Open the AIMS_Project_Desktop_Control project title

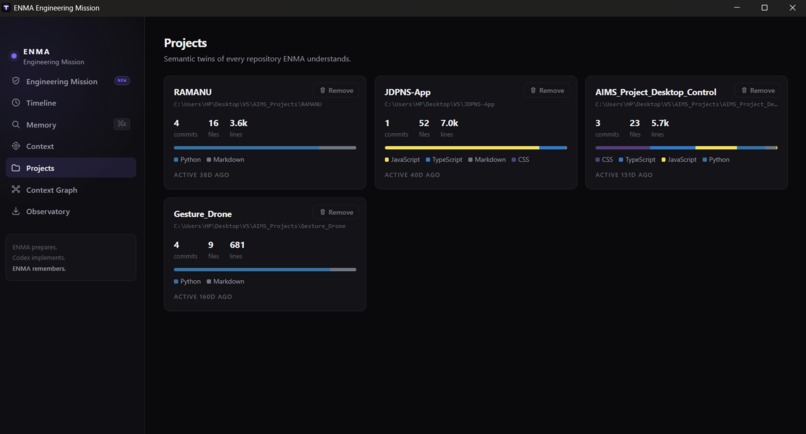655,92
